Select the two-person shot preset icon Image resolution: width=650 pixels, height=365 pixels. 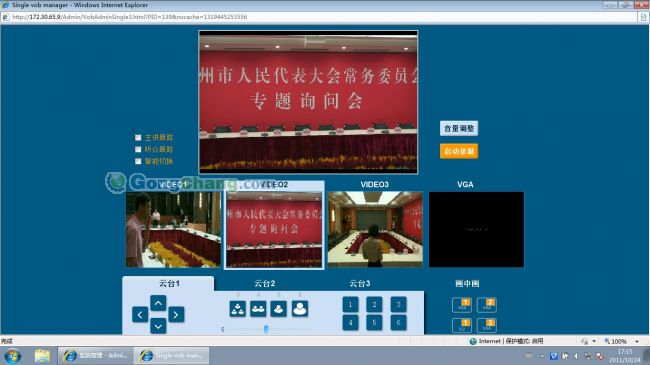pos(258,309)
